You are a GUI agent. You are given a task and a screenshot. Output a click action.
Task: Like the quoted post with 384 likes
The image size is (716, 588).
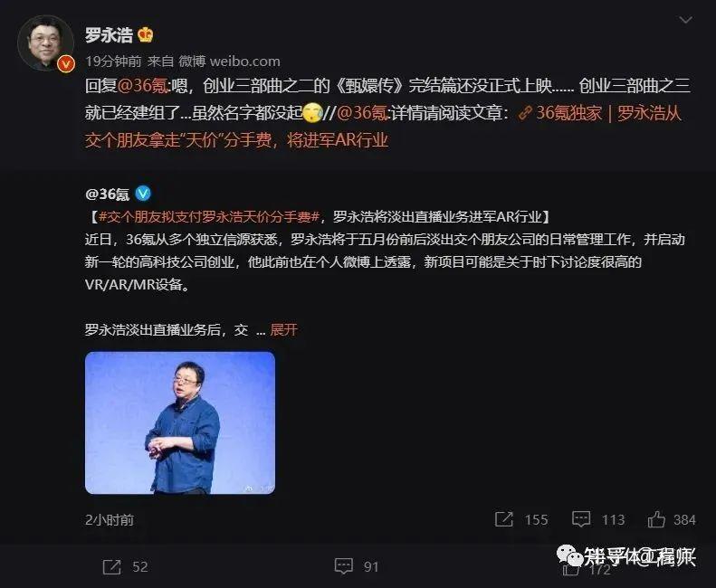656,519
